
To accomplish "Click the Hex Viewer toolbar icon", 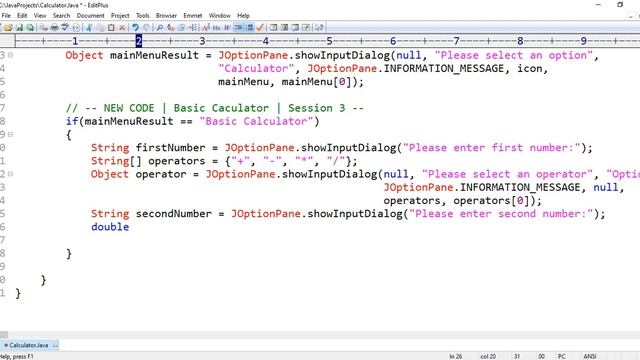I will [216, 28].
